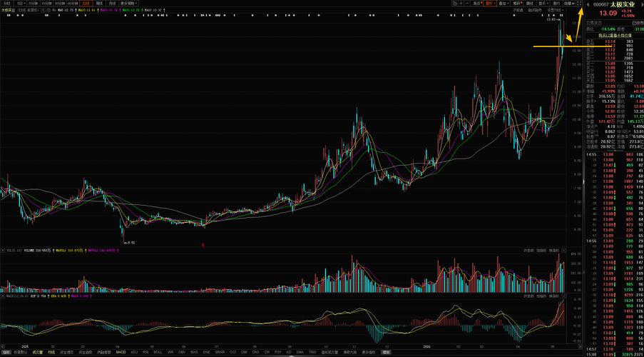Toggle 隐藏 to hide side panel

click(x=568, y=4)
